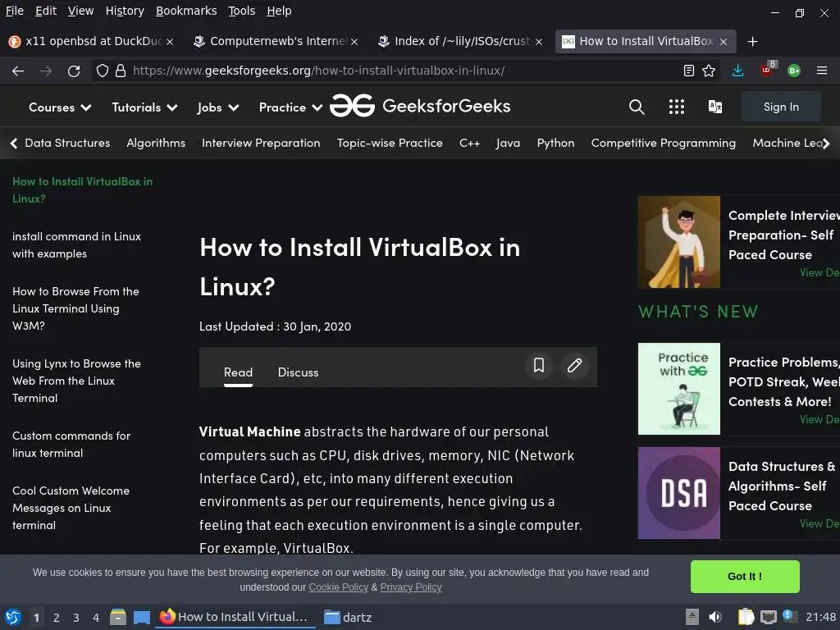
Task: Open the Bookmarks menu
Action: pos(186,11)
